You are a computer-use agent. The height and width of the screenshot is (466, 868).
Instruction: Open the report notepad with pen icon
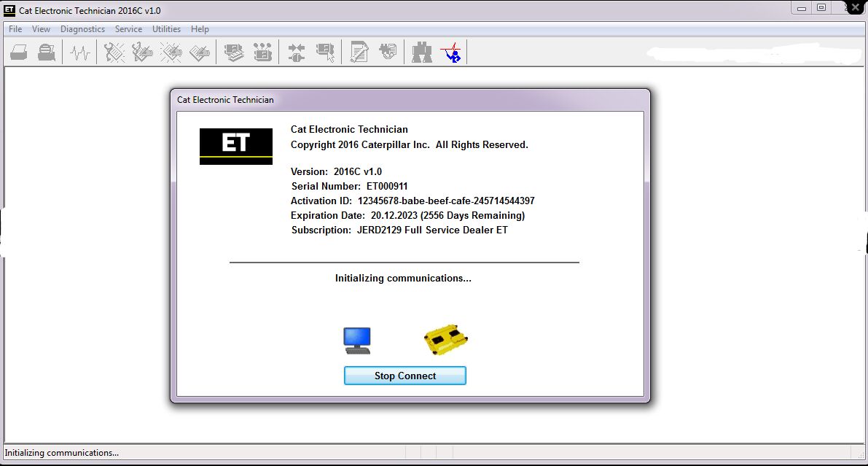coord(359,53)
